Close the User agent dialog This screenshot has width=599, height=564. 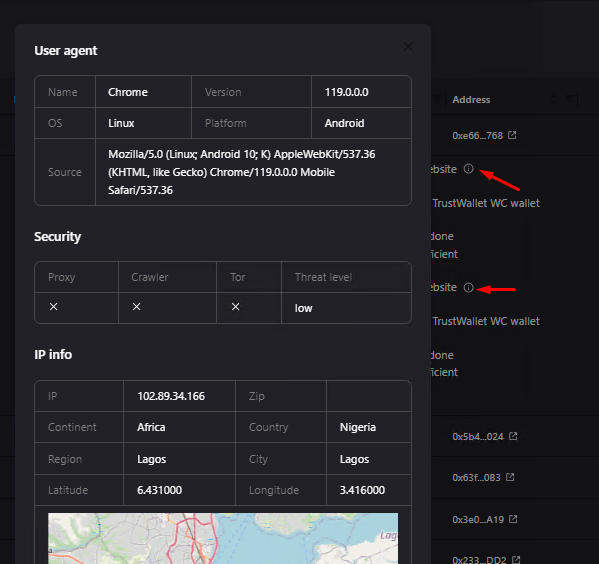coord(408,47)
